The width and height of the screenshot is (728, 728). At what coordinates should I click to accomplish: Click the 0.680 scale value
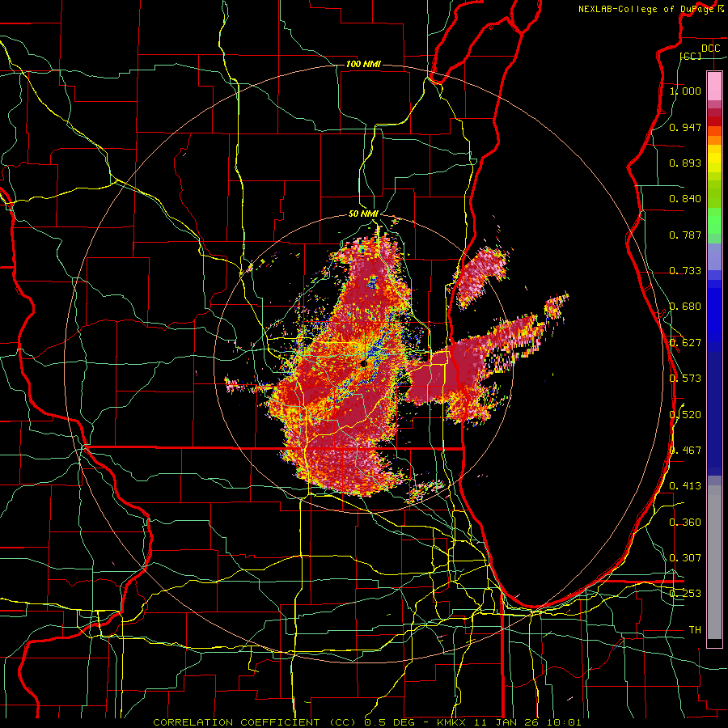click(x=685, y=307)
